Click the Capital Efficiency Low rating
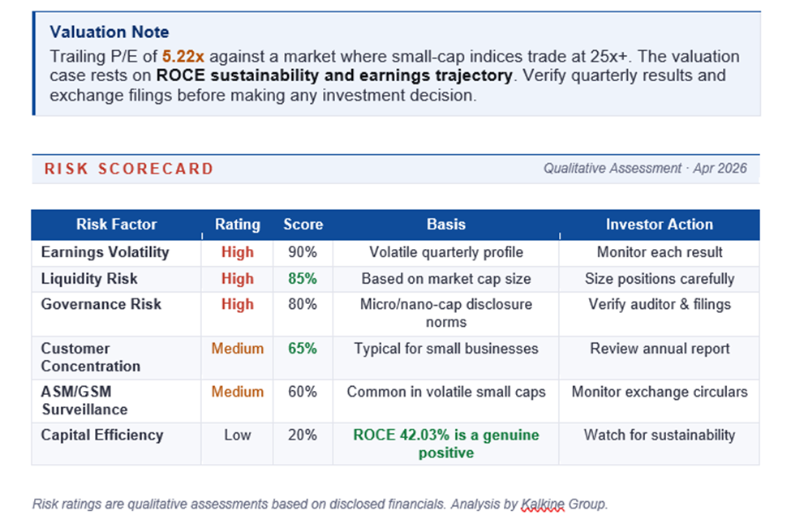Image resolution: width=791 pixels, height=532 pixels. click(237, 435)
